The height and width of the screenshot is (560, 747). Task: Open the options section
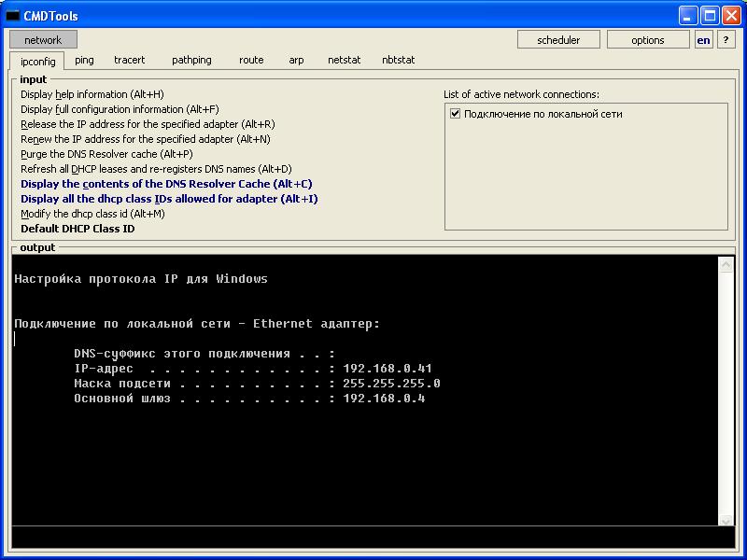pyautogui.click(x=647, y=40)
